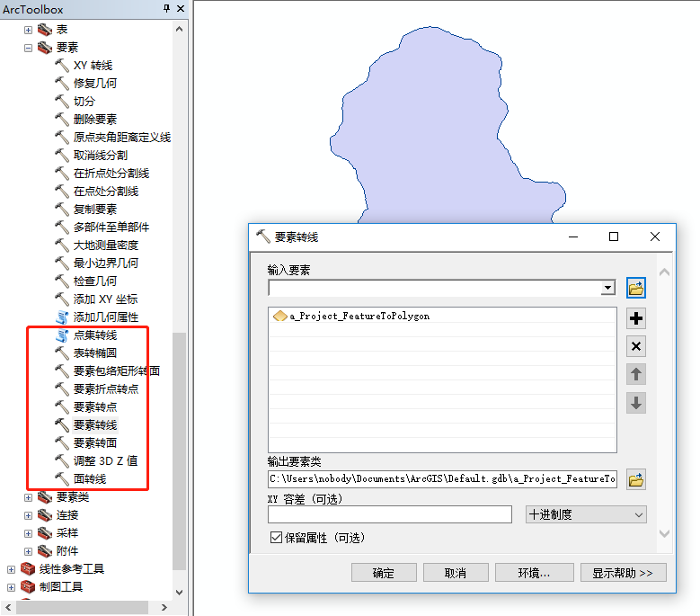Image resolution: width=700 pixels, height=616 pixels.
Task: Open the 要素转点 tool
Action: (94, 407)
